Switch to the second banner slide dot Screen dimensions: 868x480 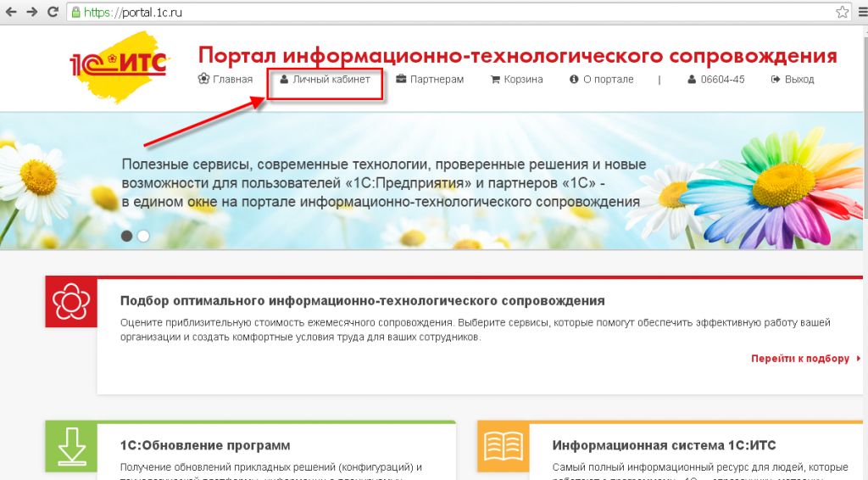pyautogui.click(x=143, y=236)
